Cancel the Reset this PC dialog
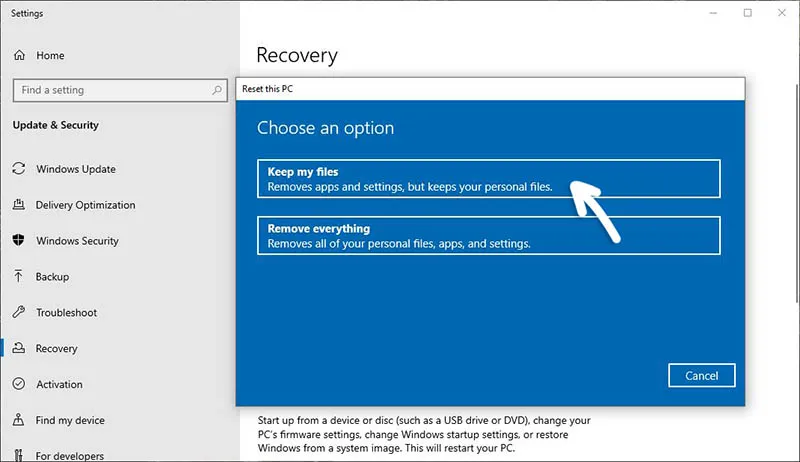 pos(701,375)
